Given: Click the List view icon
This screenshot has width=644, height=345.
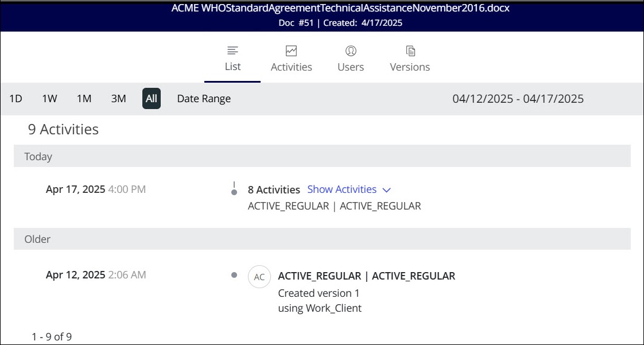Looking at the screenshot, I should point(232,51).
